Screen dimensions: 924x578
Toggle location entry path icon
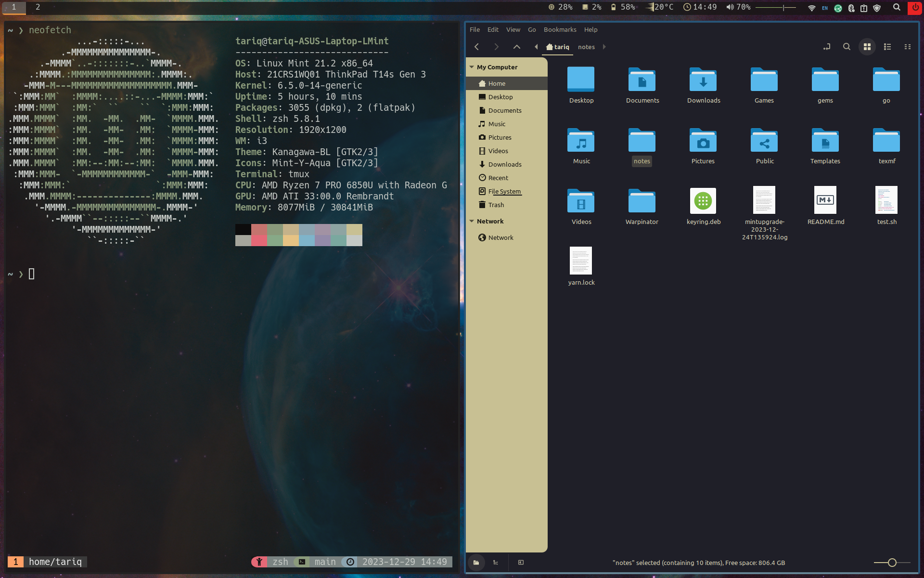tap(826, 47)
